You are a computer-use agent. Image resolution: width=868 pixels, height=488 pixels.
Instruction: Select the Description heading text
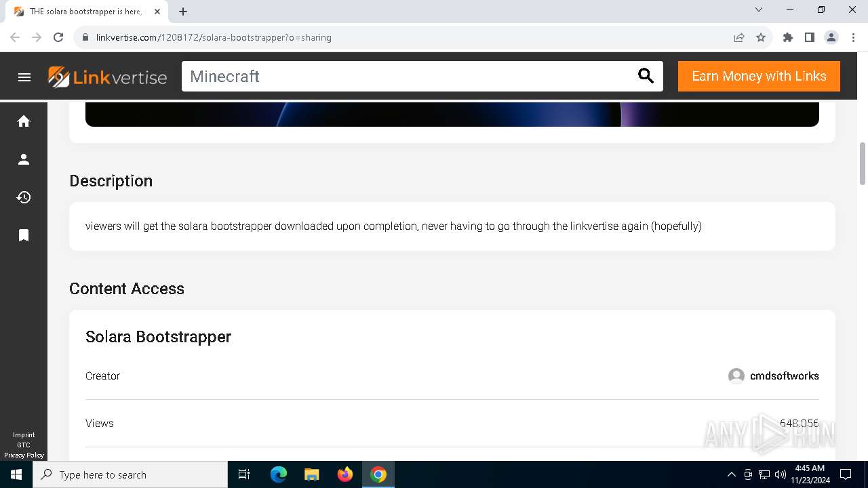pyautogui.click(x=111, y=181)
